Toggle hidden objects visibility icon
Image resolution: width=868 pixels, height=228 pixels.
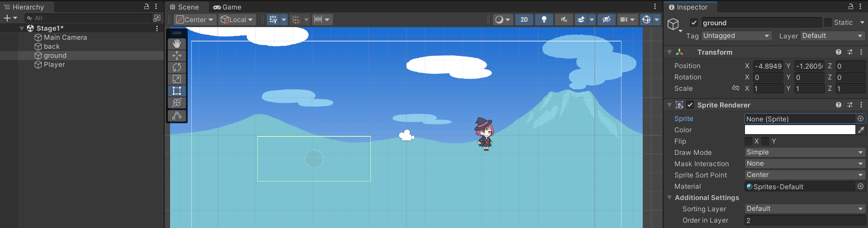point(607,19)
